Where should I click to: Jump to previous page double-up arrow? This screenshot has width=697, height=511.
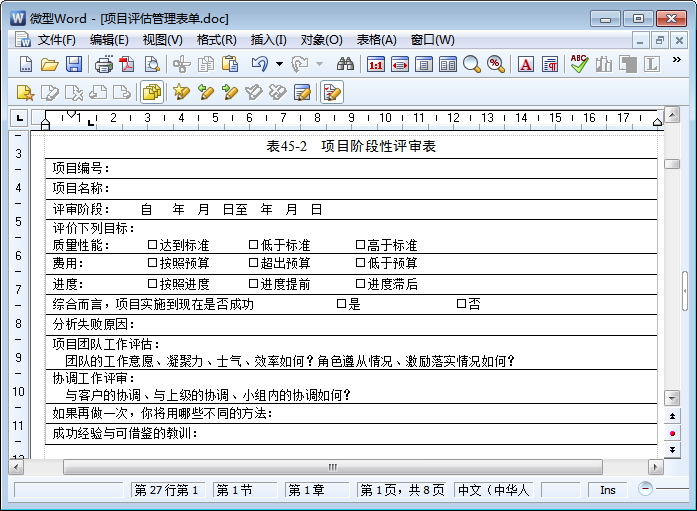(x=672, y=416)
